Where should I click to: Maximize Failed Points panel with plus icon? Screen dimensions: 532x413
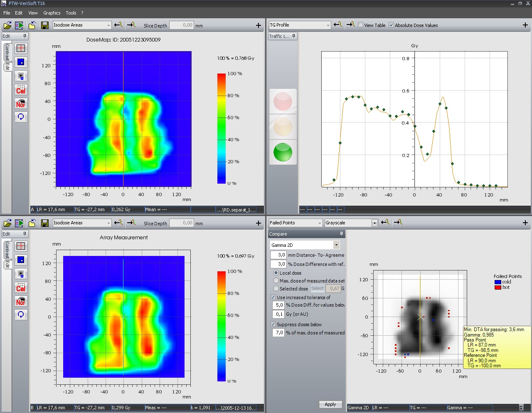click(525, 223)
